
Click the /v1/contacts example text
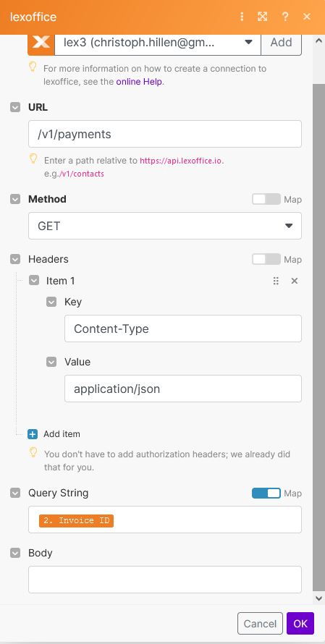coord(82,174)
